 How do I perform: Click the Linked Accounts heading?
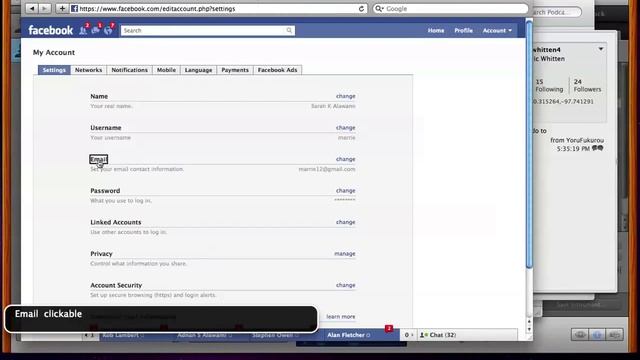(116, 222)
